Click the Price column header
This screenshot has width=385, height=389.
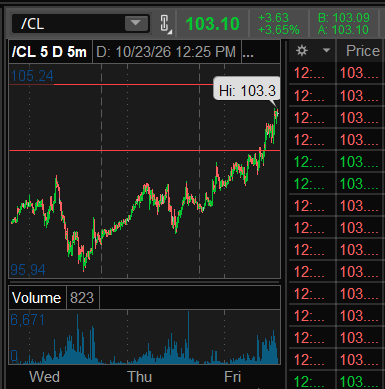coord(363,51)
